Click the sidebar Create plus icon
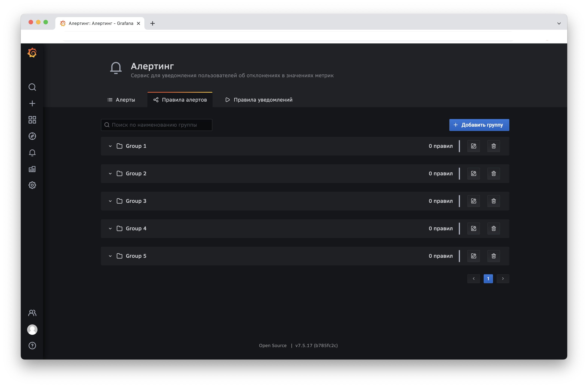Image resolution: width=588 pixels, height=387 pixels. 32,103
